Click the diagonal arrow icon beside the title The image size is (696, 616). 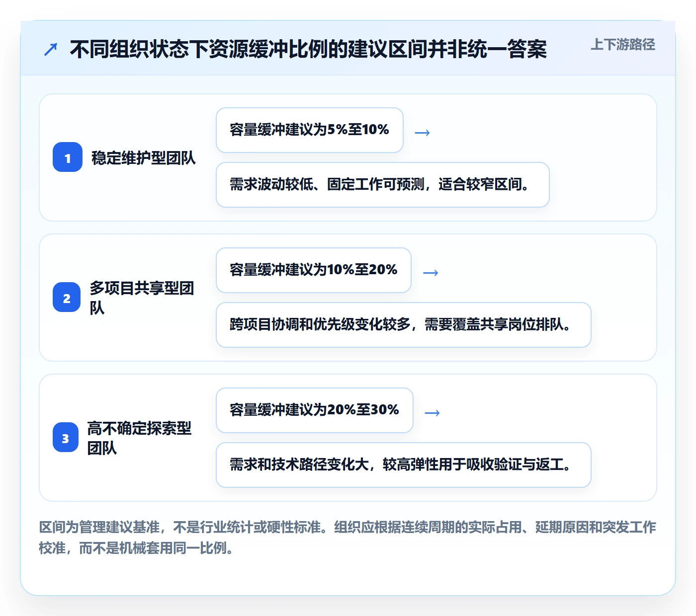click(51, 49)
